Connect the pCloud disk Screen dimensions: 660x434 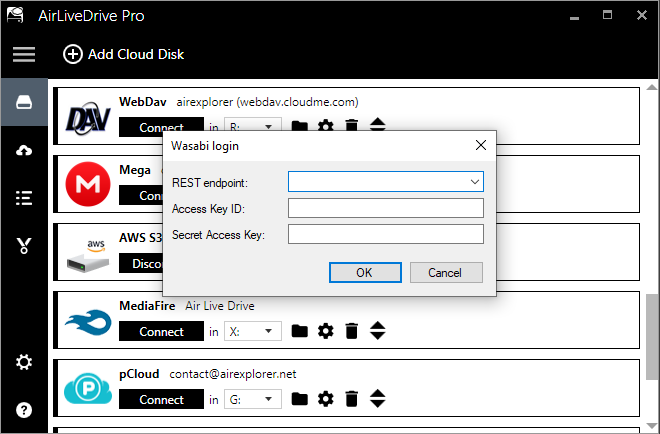(x=161, y=399)
